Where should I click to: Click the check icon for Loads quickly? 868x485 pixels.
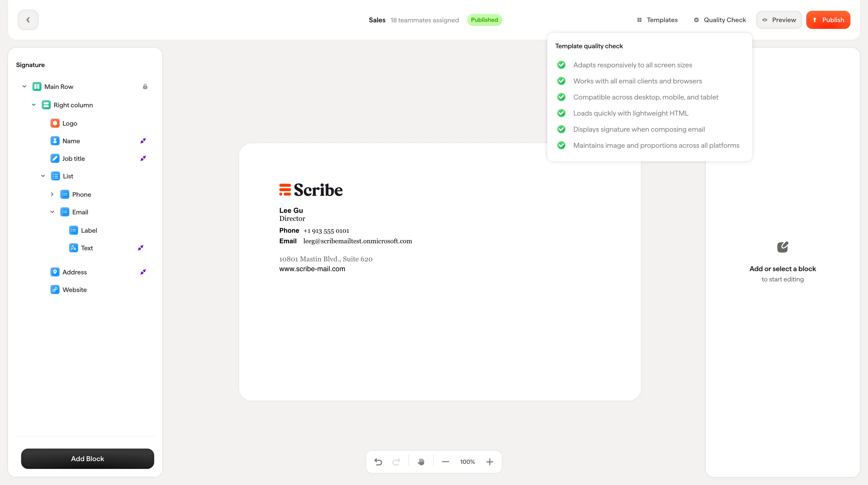(x=561, y=113)
